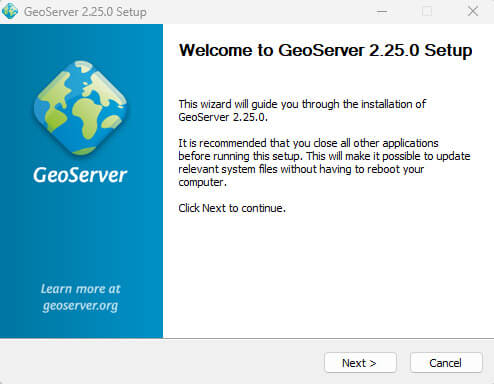494x384 pixels.
Task: Click the "It is recommended that you close" paragraph
Action: click(x=324, y=163)
